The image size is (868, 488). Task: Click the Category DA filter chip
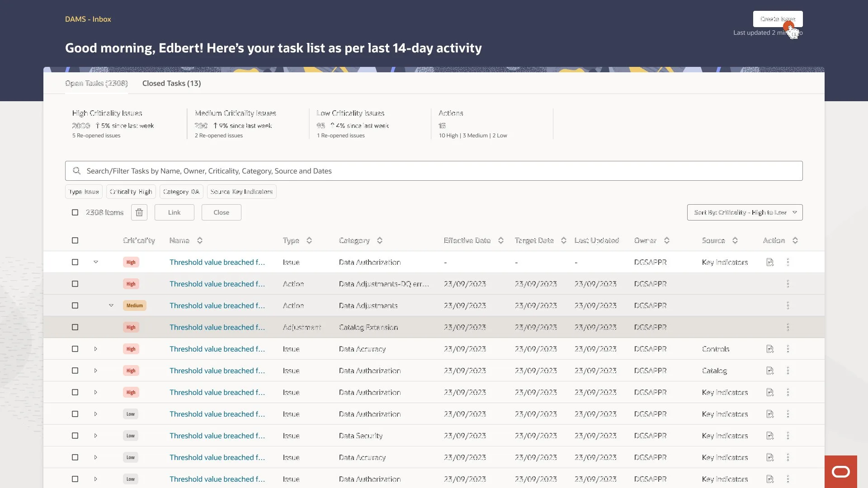(x=181, y=192)
